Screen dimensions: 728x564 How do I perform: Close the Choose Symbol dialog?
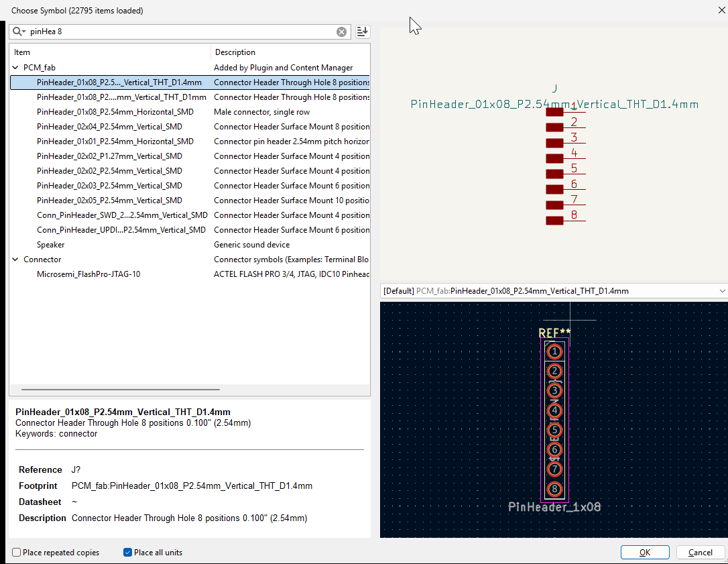tap(721, 10)
